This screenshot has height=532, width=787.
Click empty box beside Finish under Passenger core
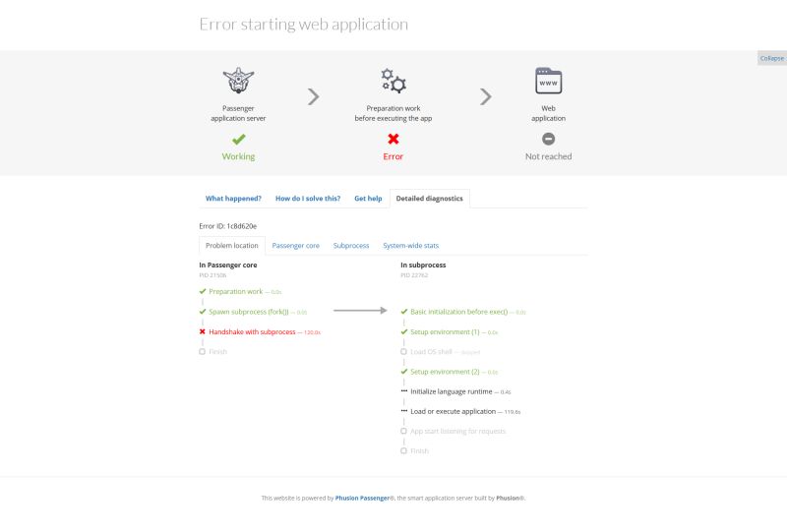click(203, 352)
